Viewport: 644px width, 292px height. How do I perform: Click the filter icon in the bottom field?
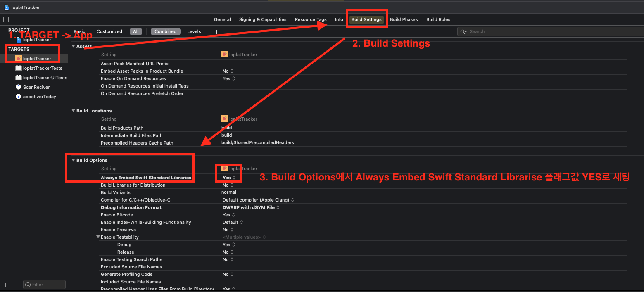click(x=28, y=285)
